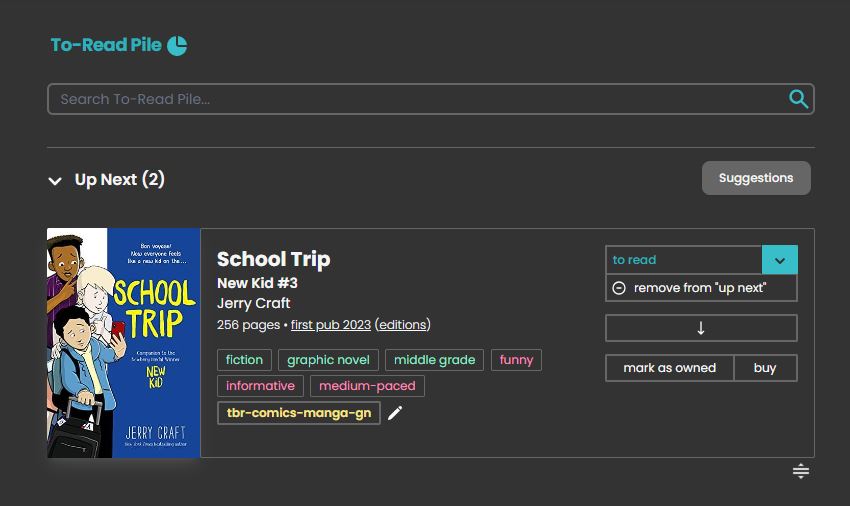Click the School Trip cover thumbnail
Viewport: 850px width, 506px height.
123,343
